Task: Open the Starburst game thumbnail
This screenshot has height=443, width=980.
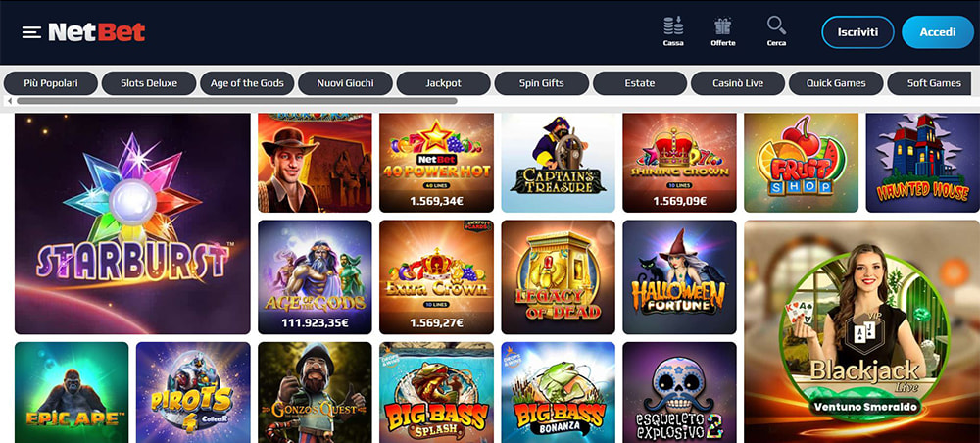Action: [x=132, y=223]
